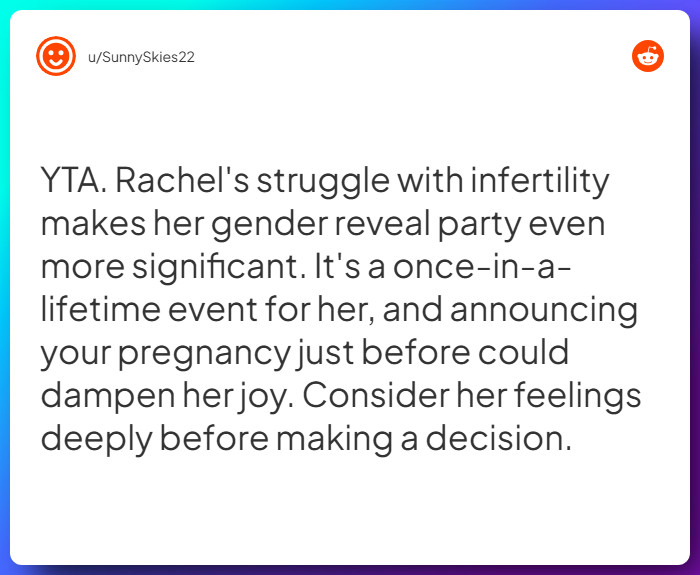The width and height of the screenshot is (700, 575).
Task: Click the word "struggle" in the comment
Action: [x=322, y=181]
